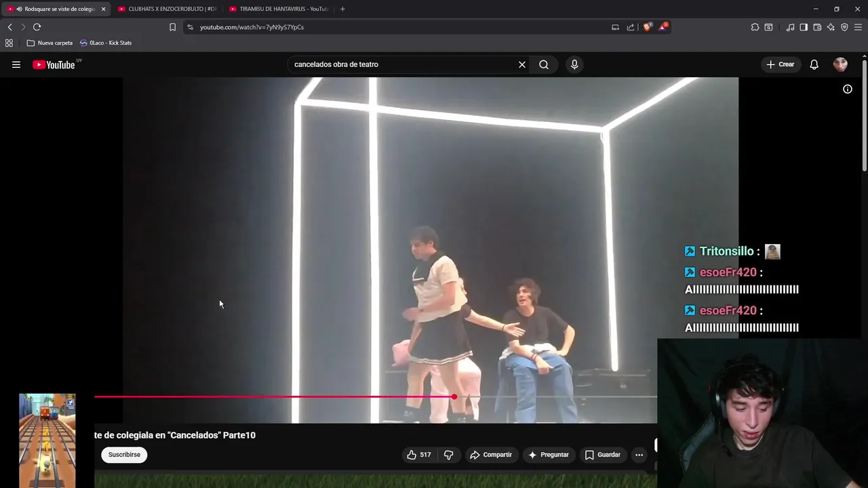Screen dimensions: 868x488
Task: Show the video info card icon
Action: coord(848,89)
